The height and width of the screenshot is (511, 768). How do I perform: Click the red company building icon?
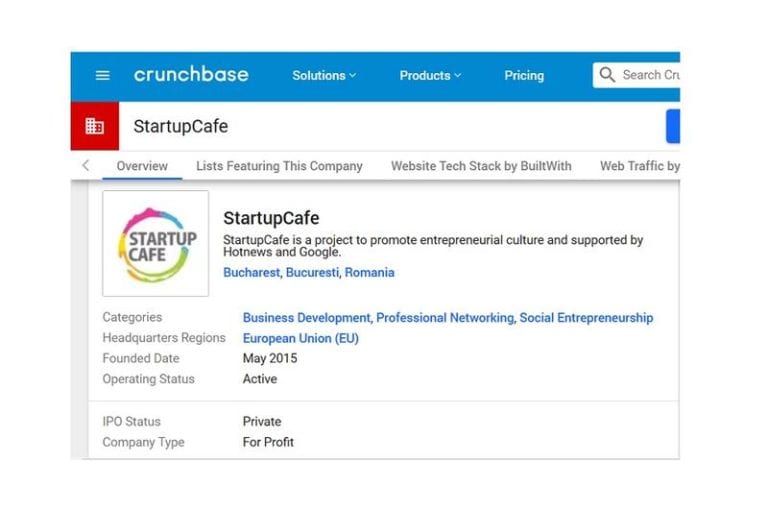click(95, 126)
